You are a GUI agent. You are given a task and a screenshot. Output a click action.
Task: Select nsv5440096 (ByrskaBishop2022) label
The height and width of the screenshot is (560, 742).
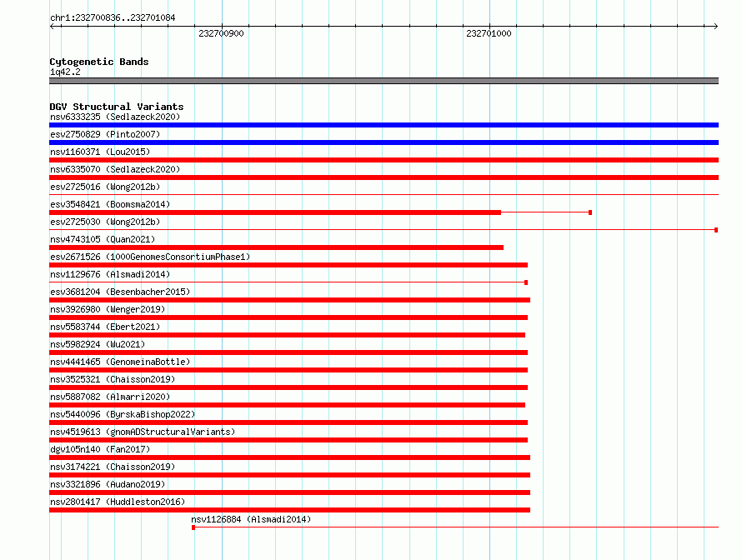[x=123, y=414]
